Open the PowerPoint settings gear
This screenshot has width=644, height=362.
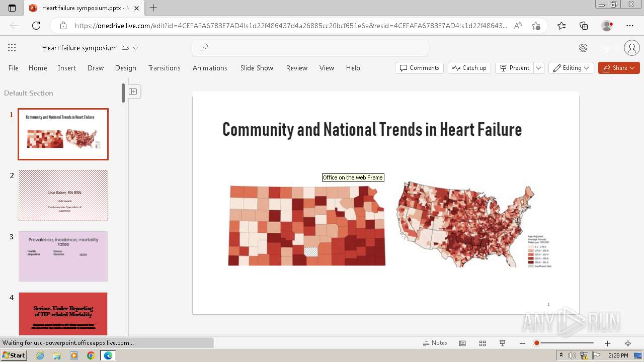(583, 48)
